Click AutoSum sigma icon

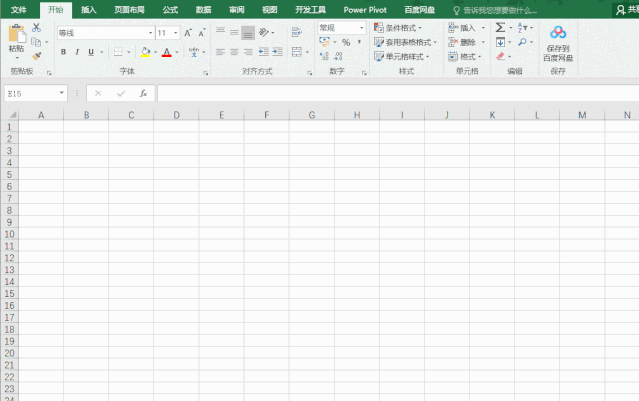(x=500, y=27)
